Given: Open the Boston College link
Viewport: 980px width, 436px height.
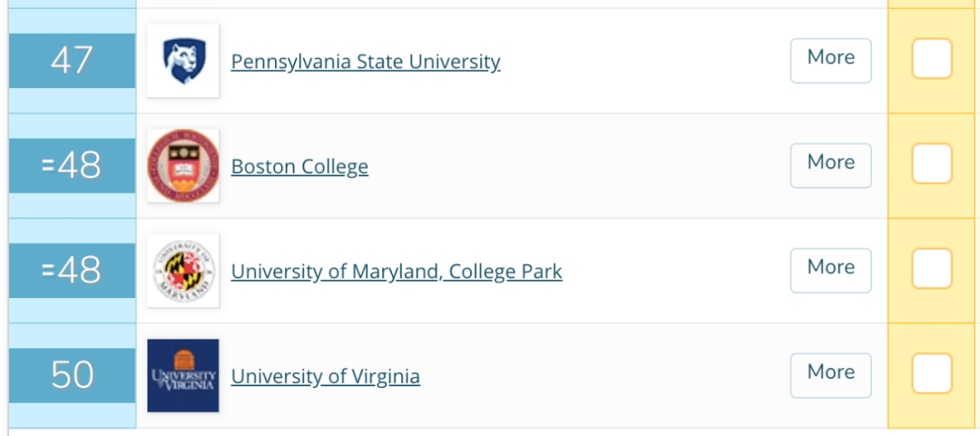Looking at the screenshot, I should click(x=299, y=167).
